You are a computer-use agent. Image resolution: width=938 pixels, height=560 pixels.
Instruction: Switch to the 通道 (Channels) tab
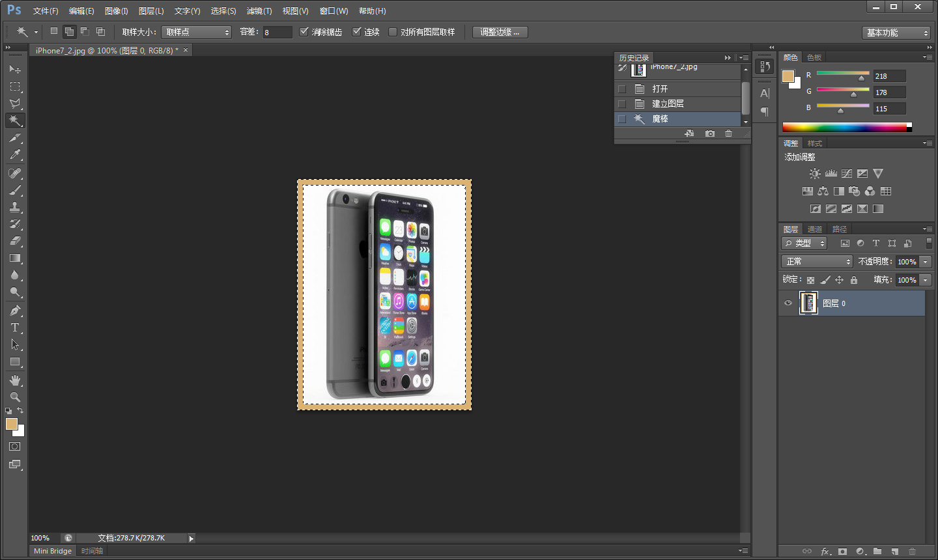[x=815, y=229]
